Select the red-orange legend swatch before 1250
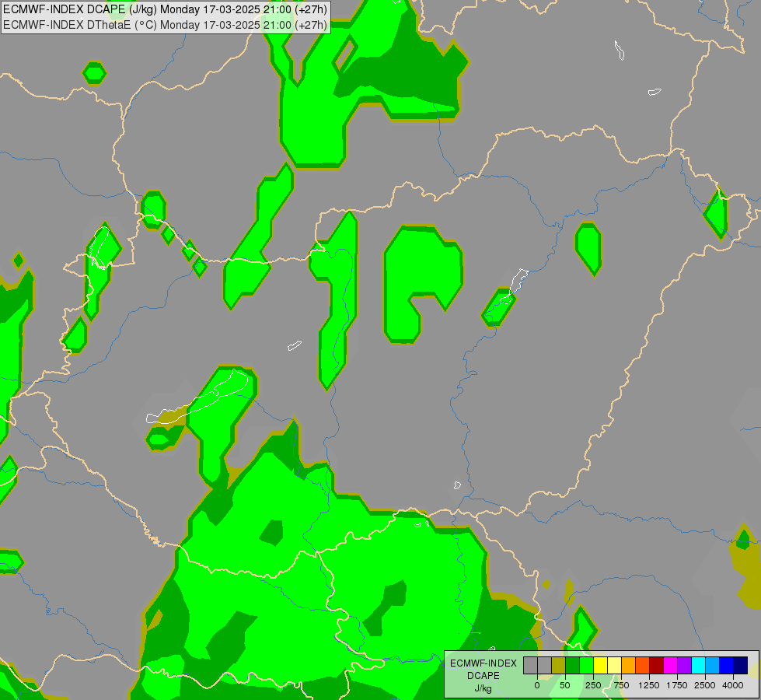 tap(643, 666)
